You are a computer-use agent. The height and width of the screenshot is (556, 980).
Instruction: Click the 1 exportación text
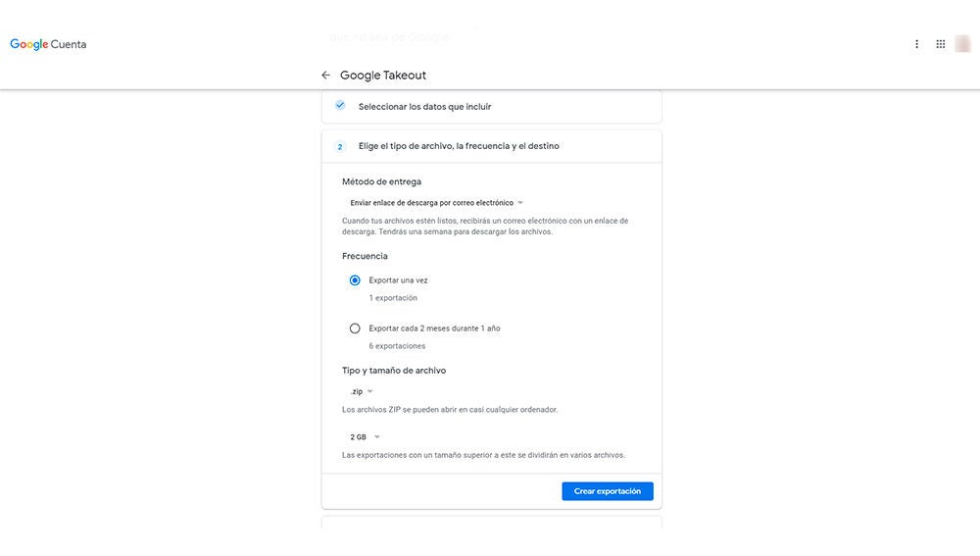pyautogui.click(x=393, y=298)
